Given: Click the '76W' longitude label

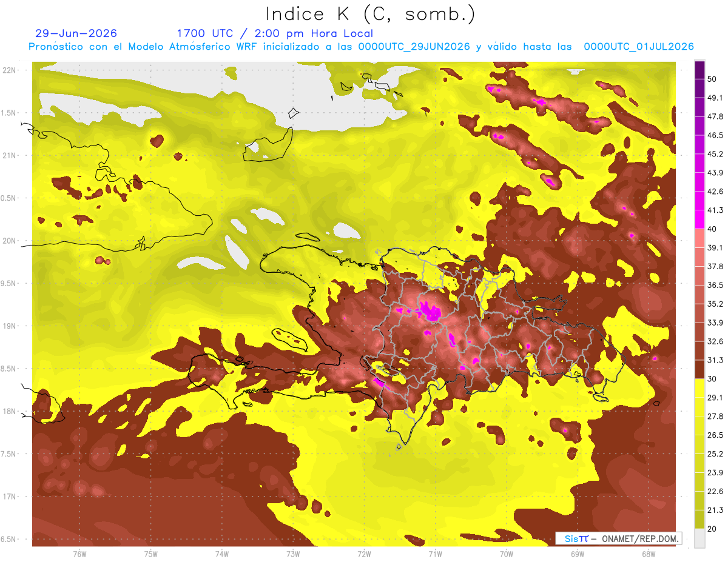Looking at the screenshot, I should click(x=80, y=554).
